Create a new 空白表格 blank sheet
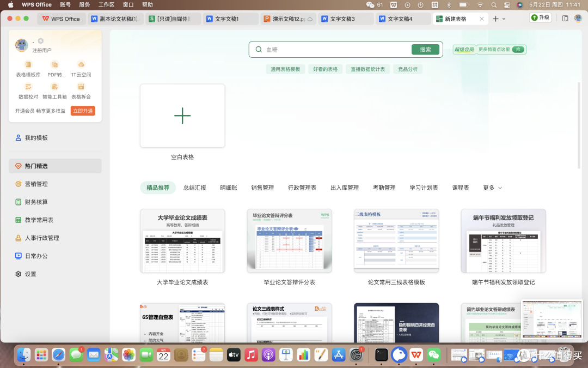The height and width of the screenshot is (368, 588). [x=182, y=116]
